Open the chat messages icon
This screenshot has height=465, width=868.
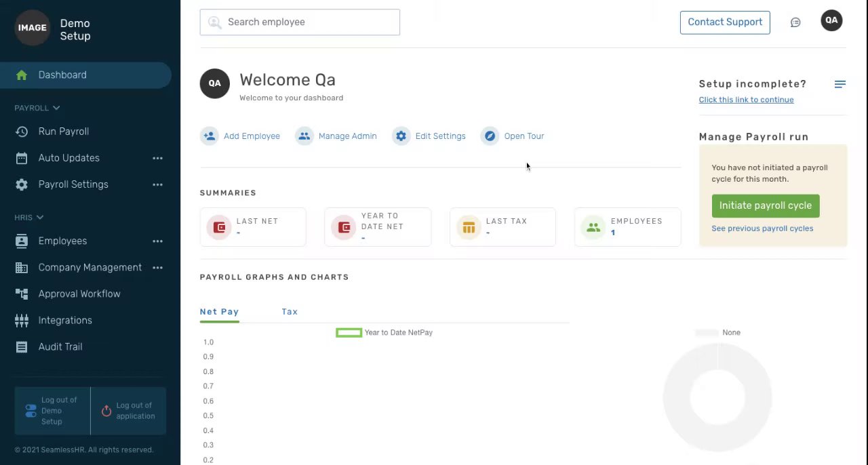tap(795, 22)
